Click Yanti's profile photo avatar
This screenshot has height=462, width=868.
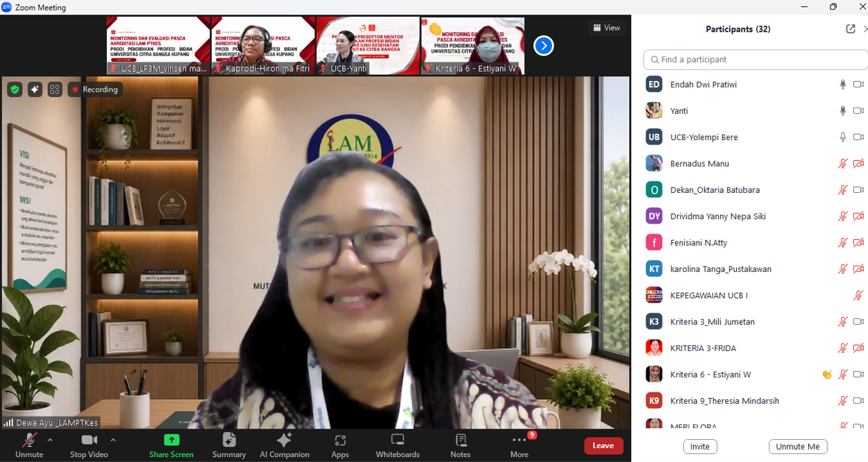pos(653,111)
